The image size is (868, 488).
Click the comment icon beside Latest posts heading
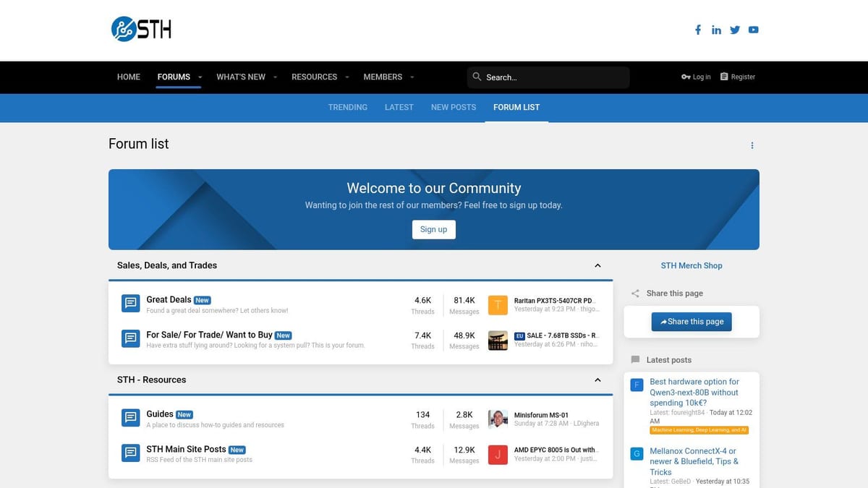[635, 360]
